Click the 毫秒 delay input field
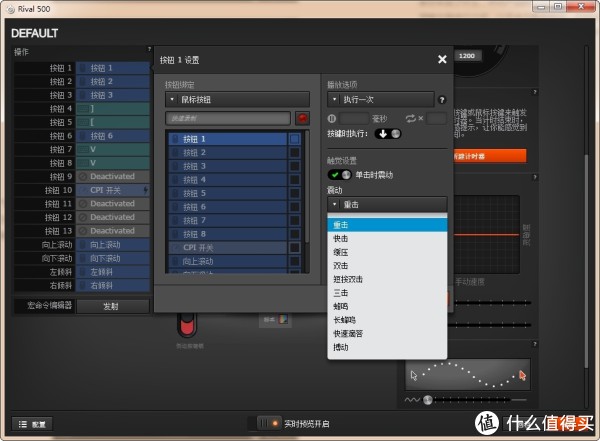The height and width of the screenshot is (441, 600). pos(354,119)
